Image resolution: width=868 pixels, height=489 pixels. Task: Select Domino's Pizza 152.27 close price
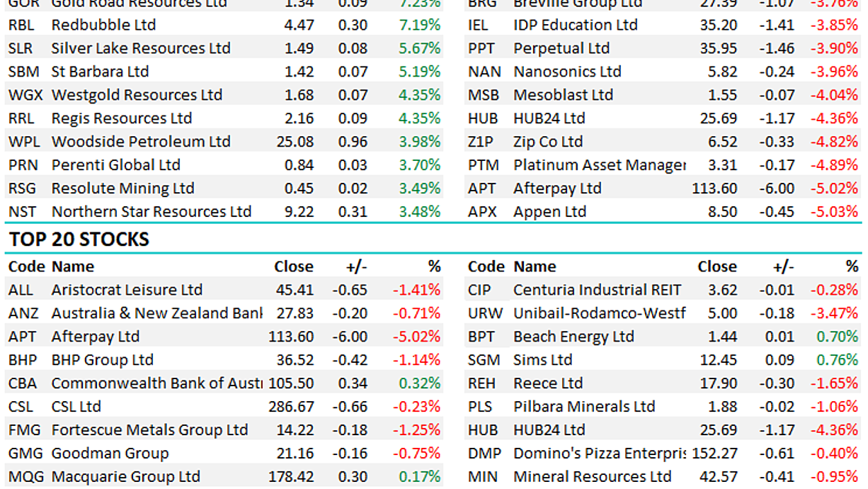[x=714, y=454]
